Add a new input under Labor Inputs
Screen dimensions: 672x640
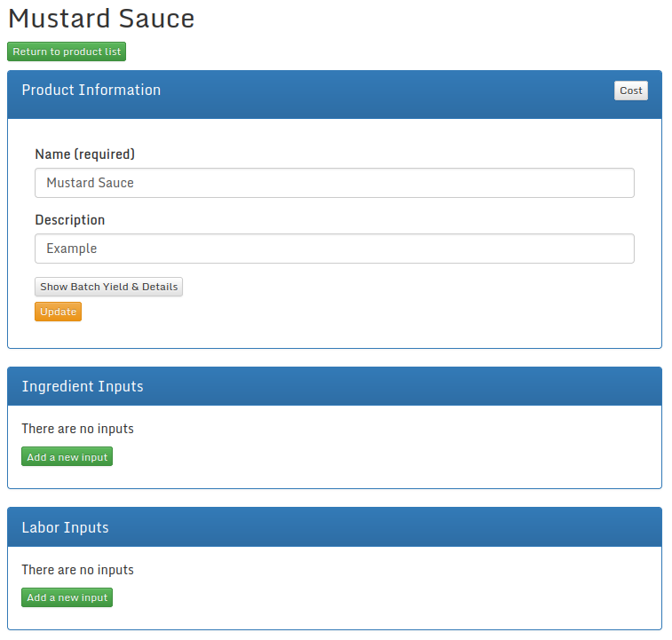coord(67,597)
